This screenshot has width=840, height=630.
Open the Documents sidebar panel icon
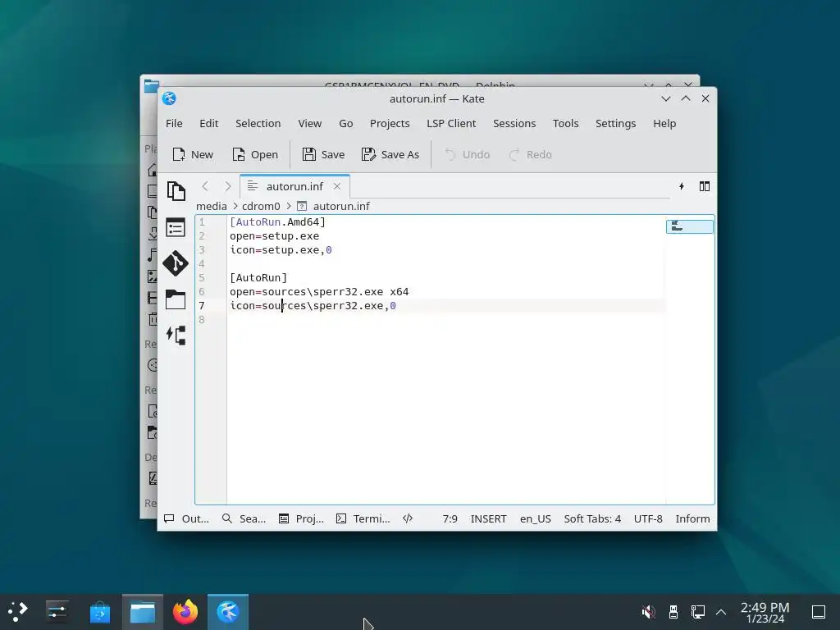(x=176, y=191)
